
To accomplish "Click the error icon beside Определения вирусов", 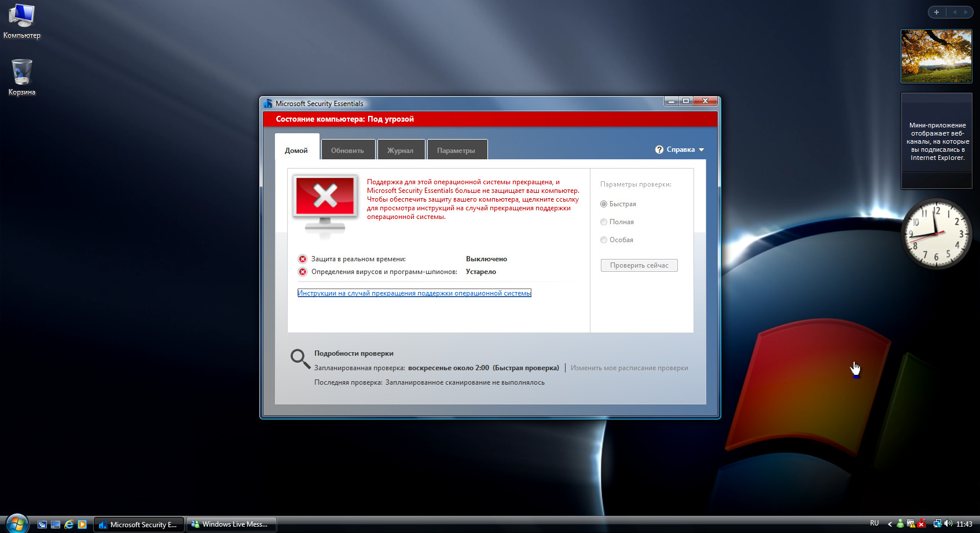I will [x=302, y=272].
